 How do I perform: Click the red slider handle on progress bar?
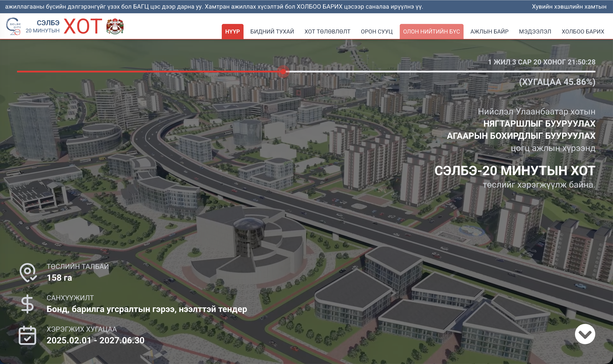point(283,72)
